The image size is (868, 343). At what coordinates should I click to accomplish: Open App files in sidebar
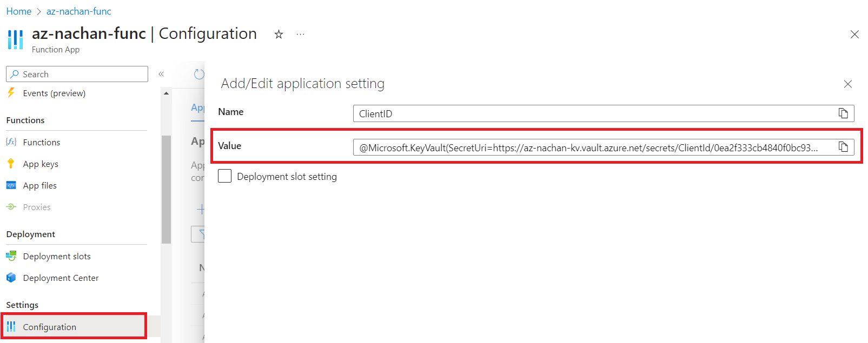tap(39, 186)
